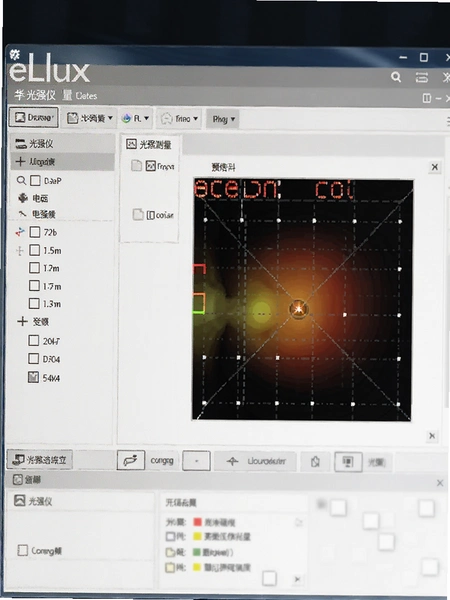Expand the plus-marked group above the 2047 checkbox

22,321
